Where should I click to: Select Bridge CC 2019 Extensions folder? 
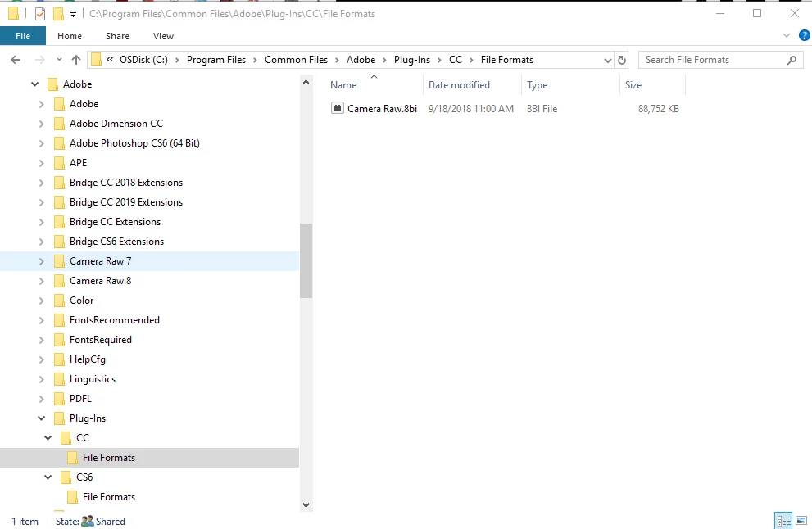[x=126, y=202]
